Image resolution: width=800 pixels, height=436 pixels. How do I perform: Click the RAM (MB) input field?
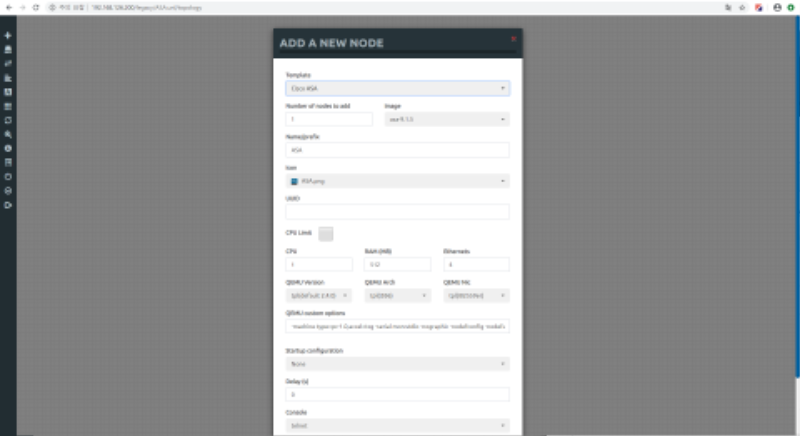397,265
